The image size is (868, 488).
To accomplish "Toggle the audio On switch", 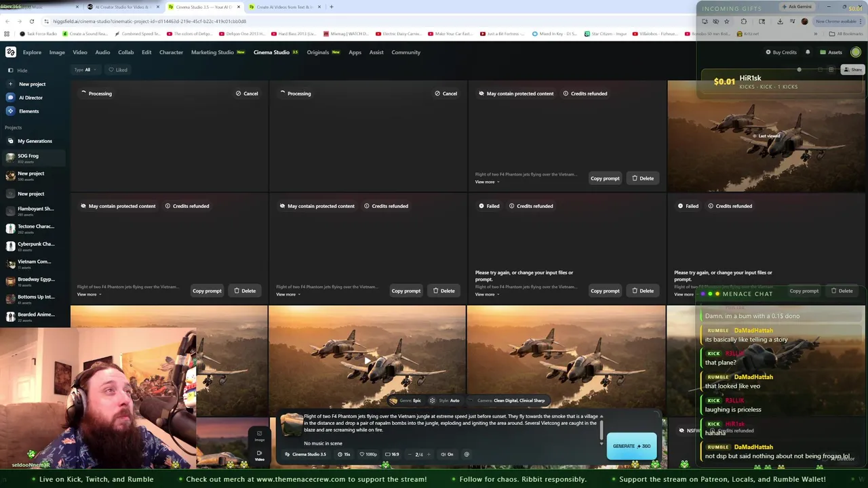I will [447, 455].
